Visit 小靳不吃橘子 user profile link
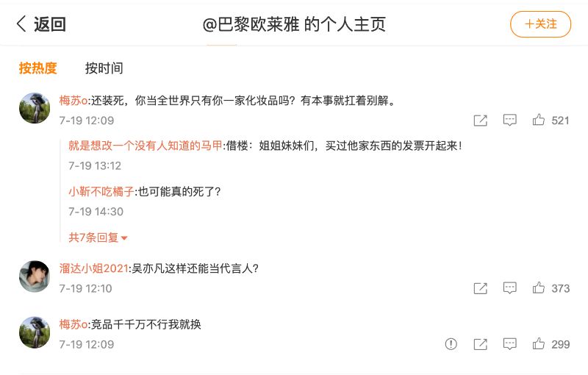This screenshot has height=375, width=588. click(101, 191)
